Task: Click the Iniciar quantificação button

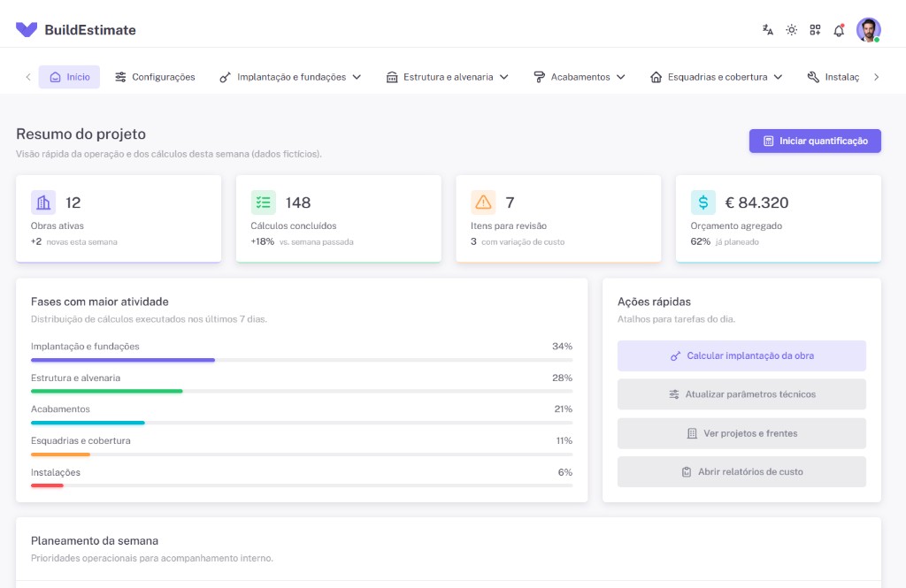Action: point(815,141)
